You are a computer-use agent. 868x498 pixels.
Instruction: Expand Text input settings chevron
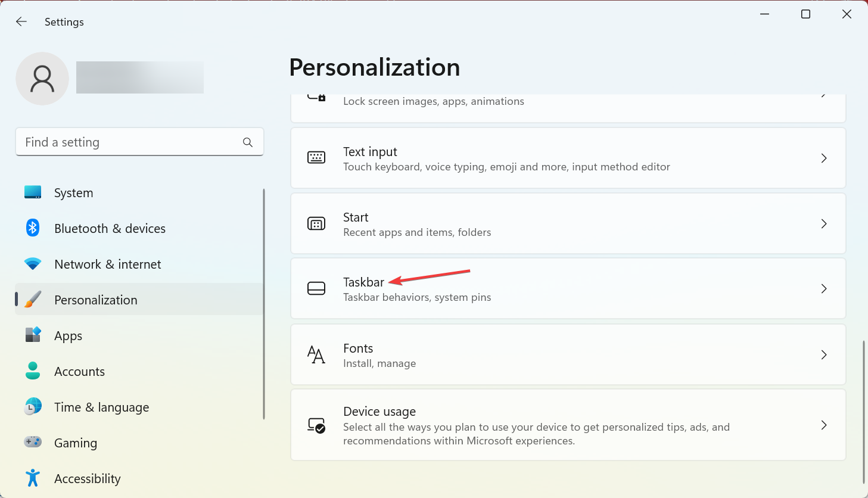pyautogui.click(x=824, y=158)
